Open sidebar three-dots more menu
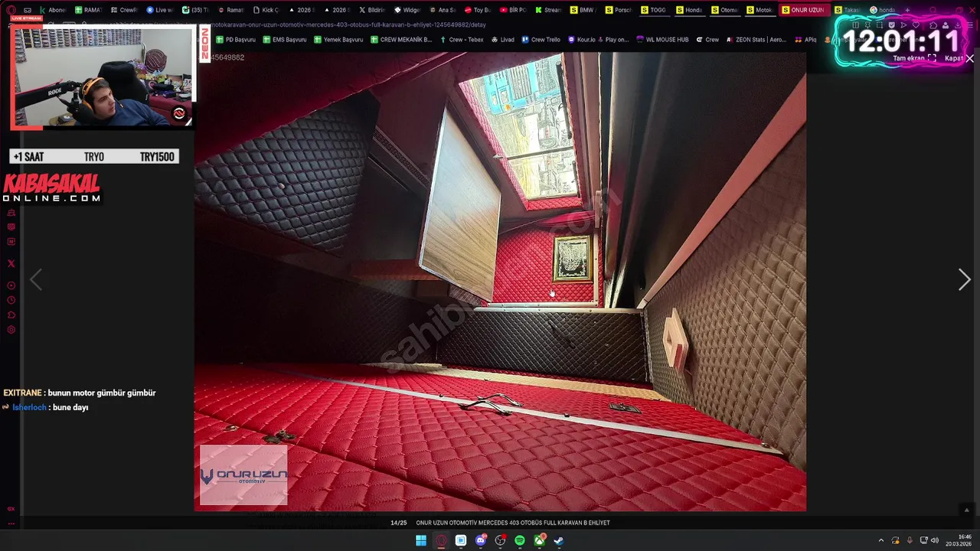This screenshot has height=551, width=980. (11, 523)
